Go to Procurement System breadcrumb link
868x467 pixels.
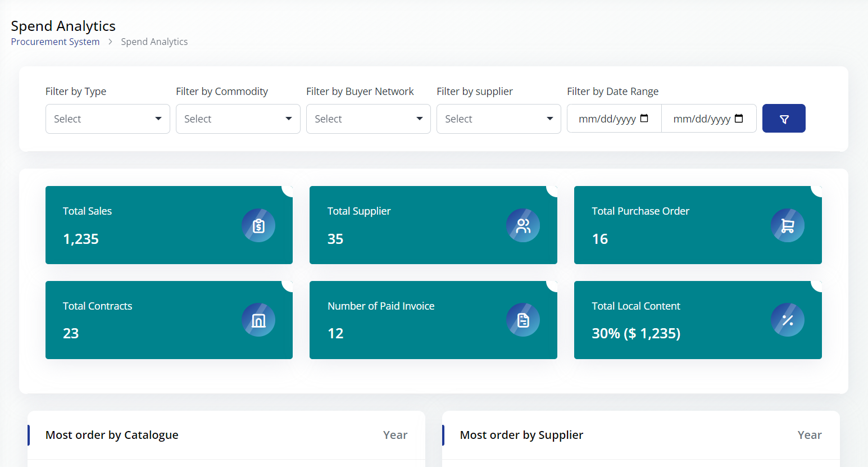(x=55, y=42)
